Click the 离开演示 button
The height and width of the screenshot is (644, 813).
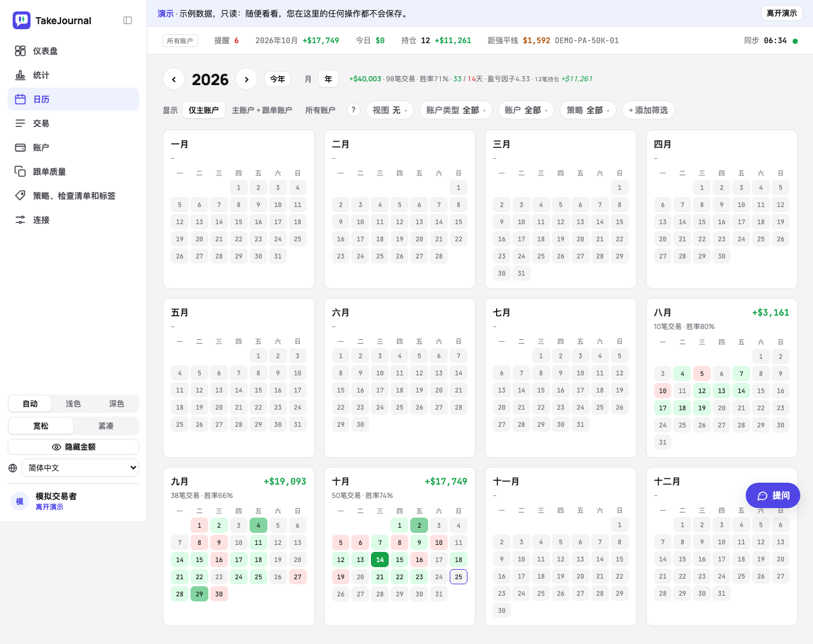(x=781, y=13)
